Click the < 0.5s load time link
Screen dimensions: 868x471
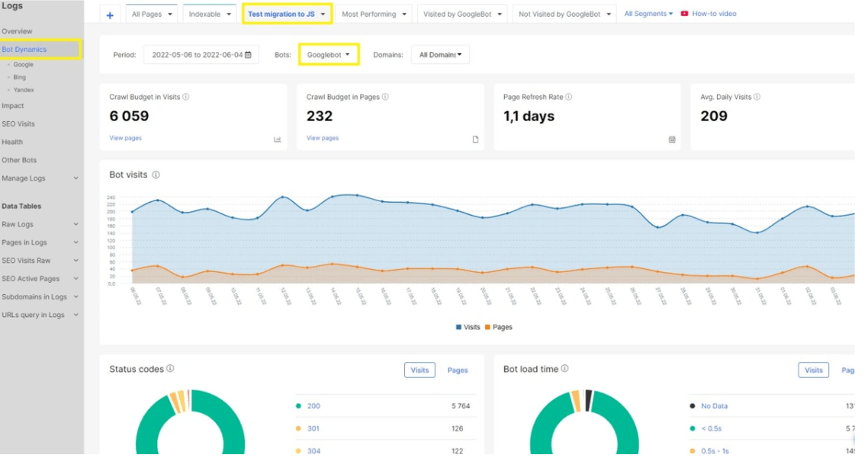tap(712, 428)
